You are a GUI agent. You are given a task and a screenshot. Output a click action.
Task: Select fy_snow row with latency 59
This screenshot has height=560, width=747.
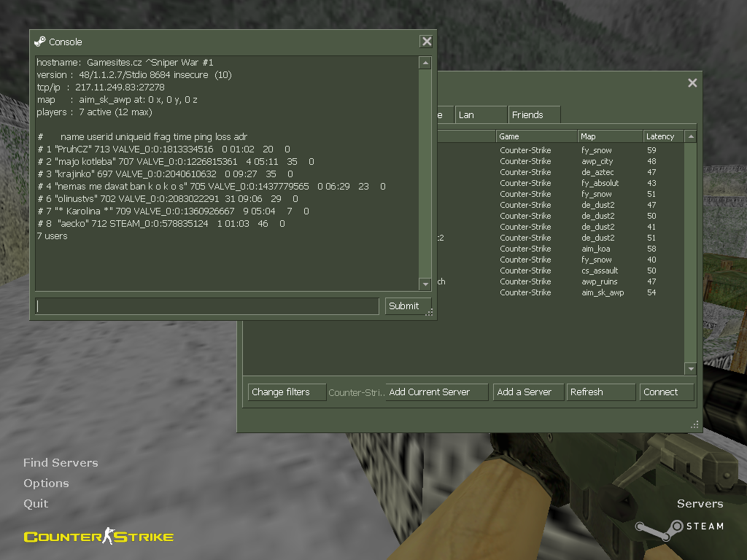click(561, 150)
